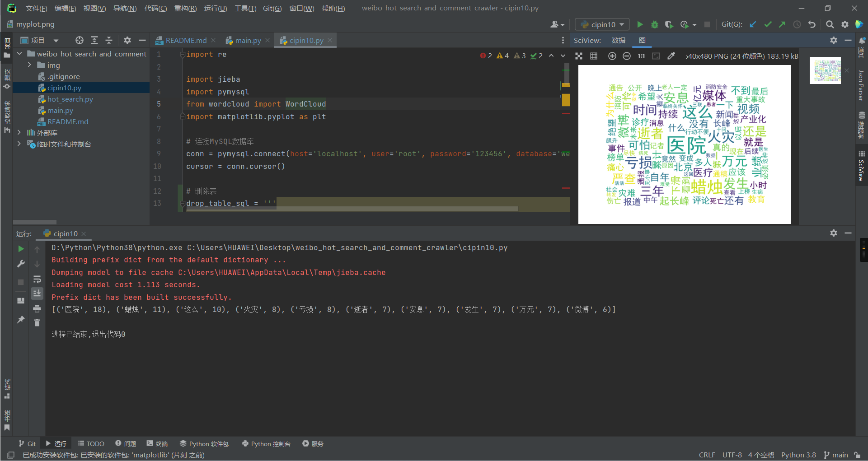This screenshot has height=461, width=868.
Task: Clear console with trash icon
Action: (x=37, y=322)
